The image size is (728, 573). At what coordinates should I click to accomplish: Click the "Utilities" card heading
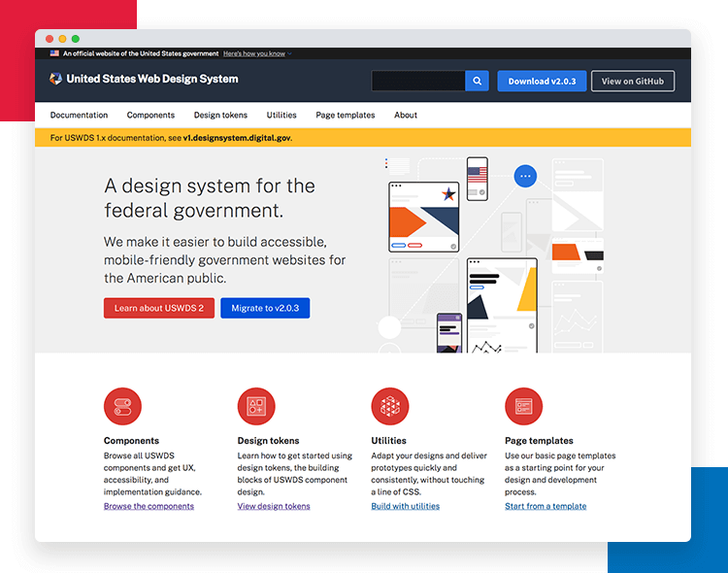tap(388, 441)
